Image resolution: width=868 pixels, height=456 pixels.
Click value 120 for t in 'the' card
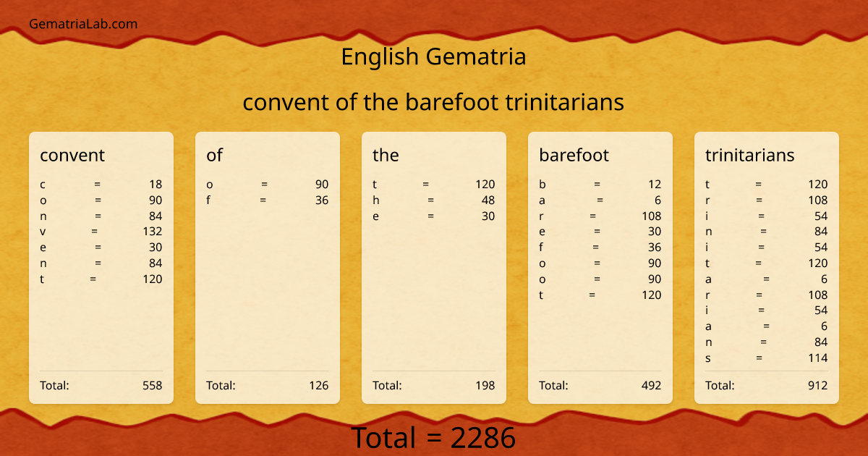485,185
